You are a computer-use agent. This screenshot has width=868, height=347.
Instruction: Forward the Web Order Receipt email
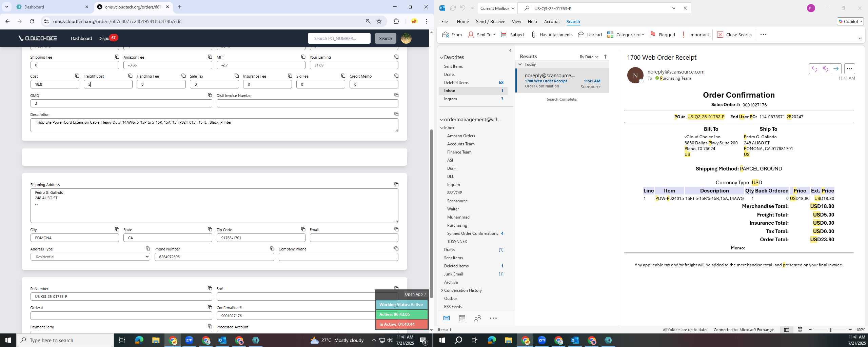click(x=836, y=69)
